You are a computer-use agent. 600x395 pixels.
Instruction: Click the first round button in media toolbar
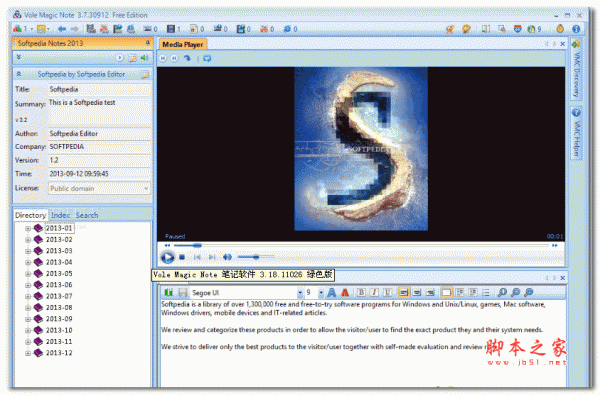(163, 58)
